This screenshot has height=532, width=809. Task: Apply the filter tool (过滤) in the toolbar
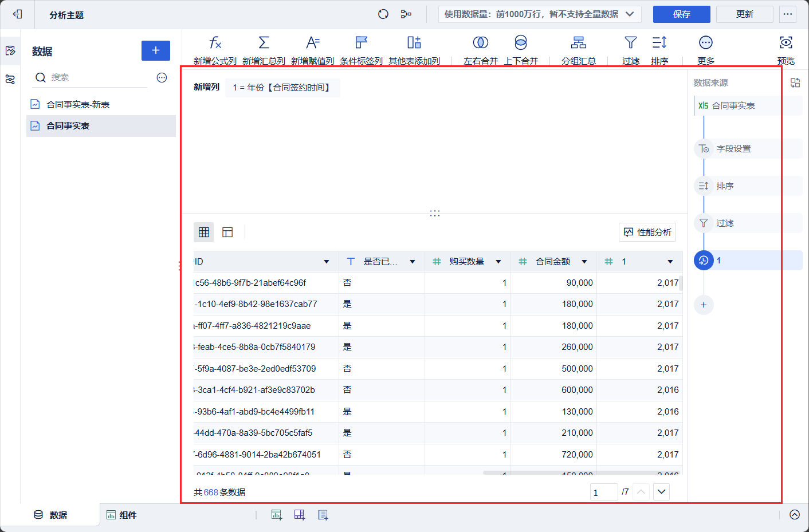(631, 50)
